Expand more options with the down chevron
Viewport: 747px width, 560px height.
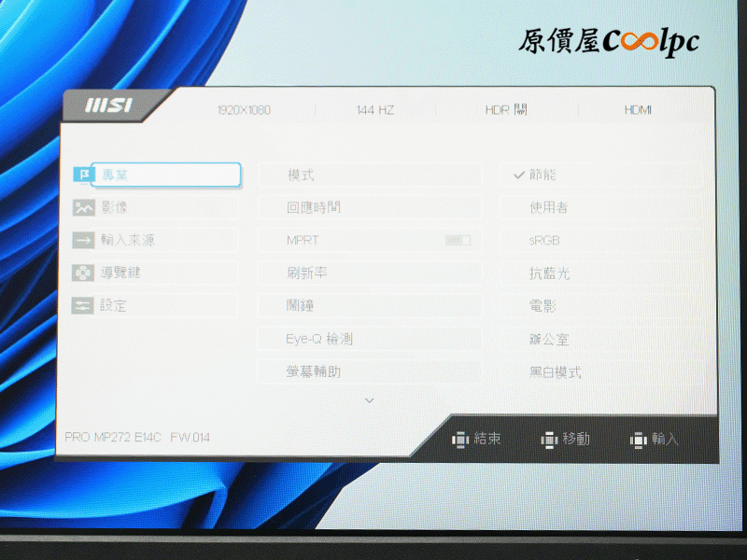[x=369, y=400]
